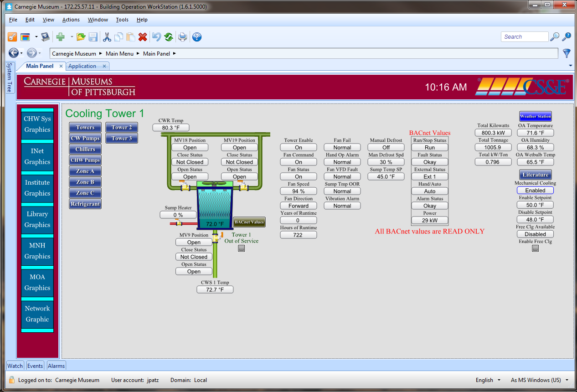577x392 pixels.
Task: Click the Man Defrost Spd 30 % value
Action: click(386, 162)
